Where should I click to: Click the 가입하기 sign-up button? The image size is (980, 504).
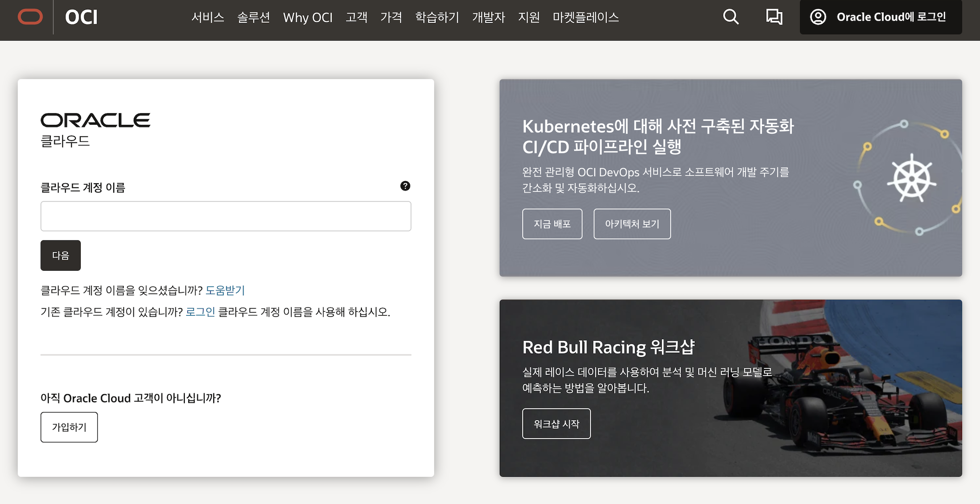pos(69,427)
